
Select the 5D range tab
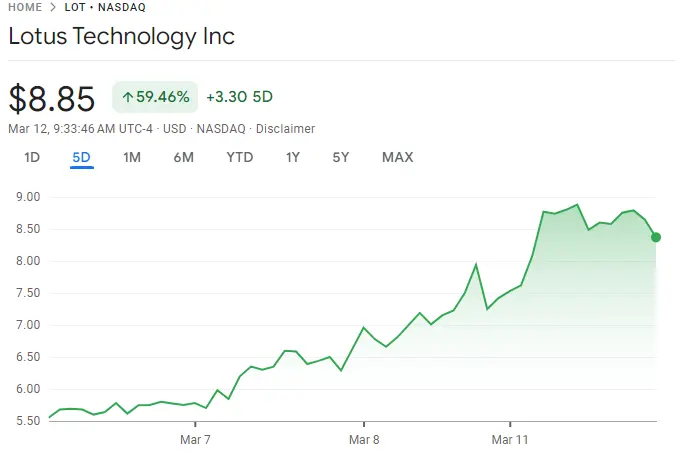(81, 157)
